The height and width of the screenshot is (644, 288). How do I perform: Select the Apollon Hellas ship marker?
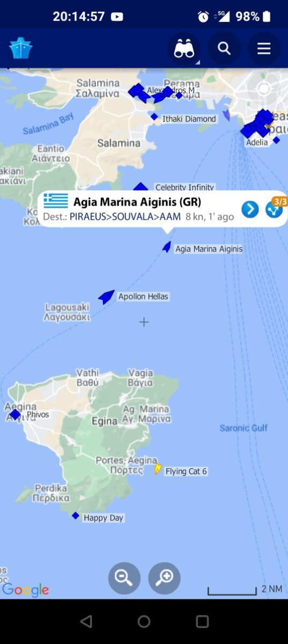(106, 296)
